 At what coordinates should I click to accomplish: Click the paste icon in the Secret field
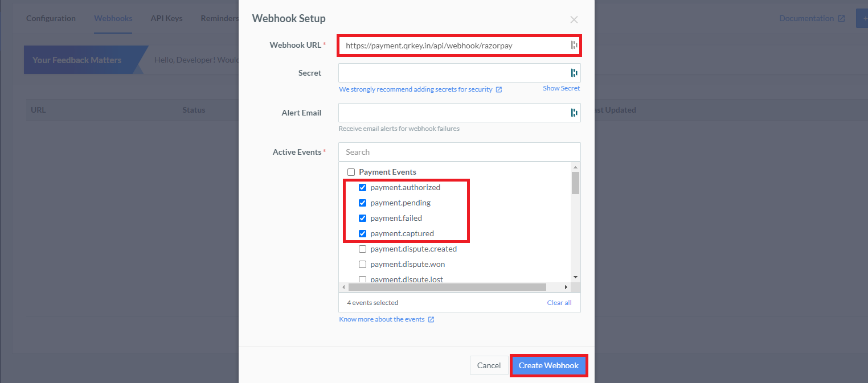574,73
